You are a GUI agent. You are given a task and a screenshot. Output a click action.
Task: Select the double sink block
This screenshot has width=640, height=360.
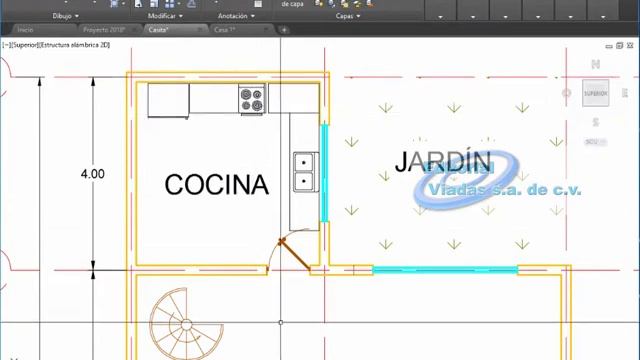pos(306,172)
